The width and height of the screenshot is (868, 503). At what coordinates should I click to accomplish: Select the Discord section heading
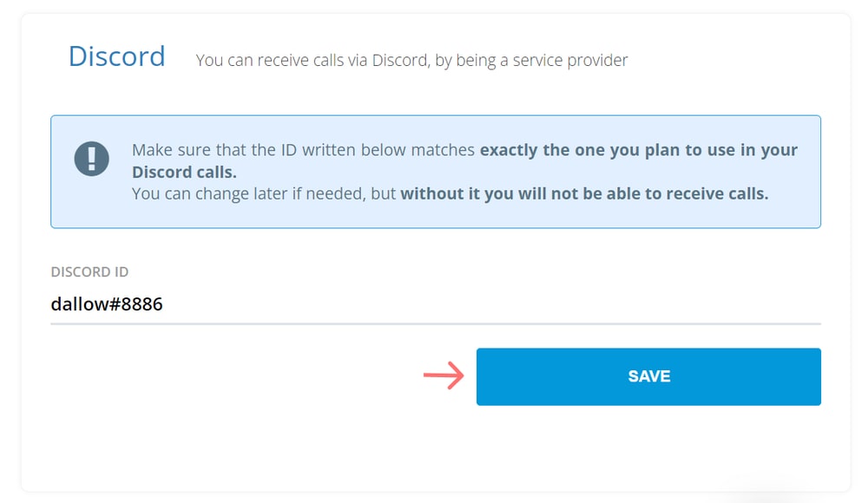click(117, 56)
